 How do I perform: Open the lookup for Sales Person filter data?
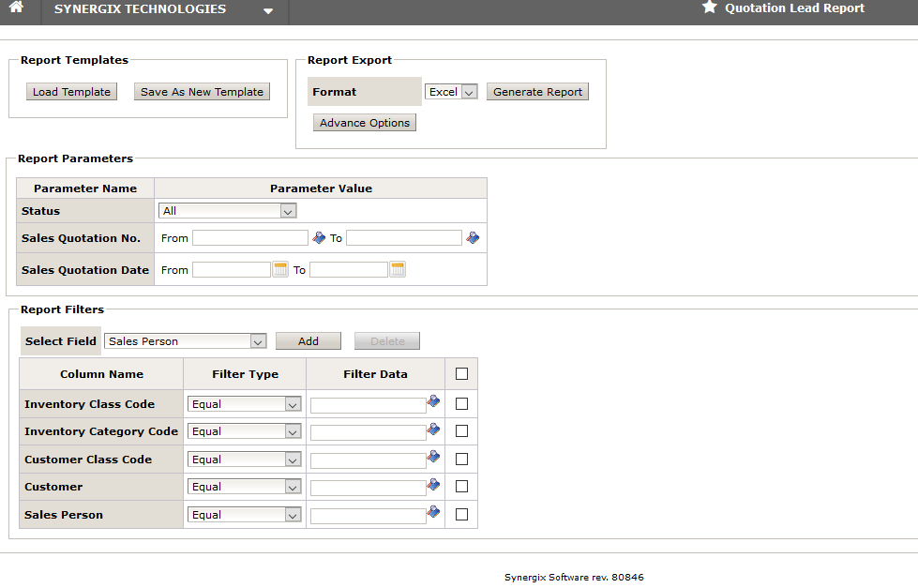433,512
